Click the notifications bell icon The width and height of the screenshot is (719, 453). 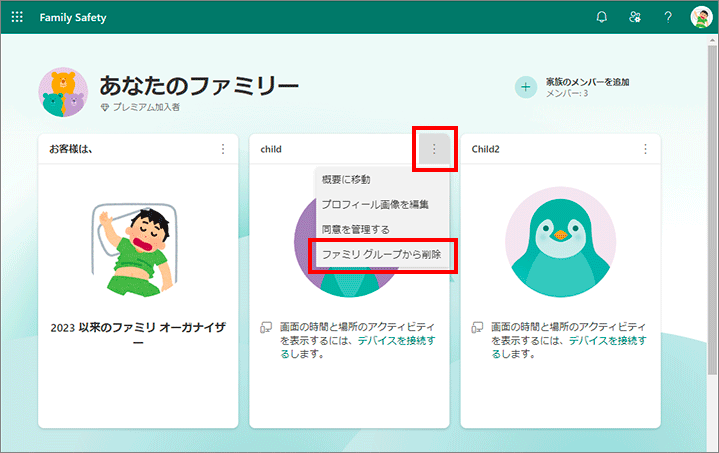(x=601, y=17)
